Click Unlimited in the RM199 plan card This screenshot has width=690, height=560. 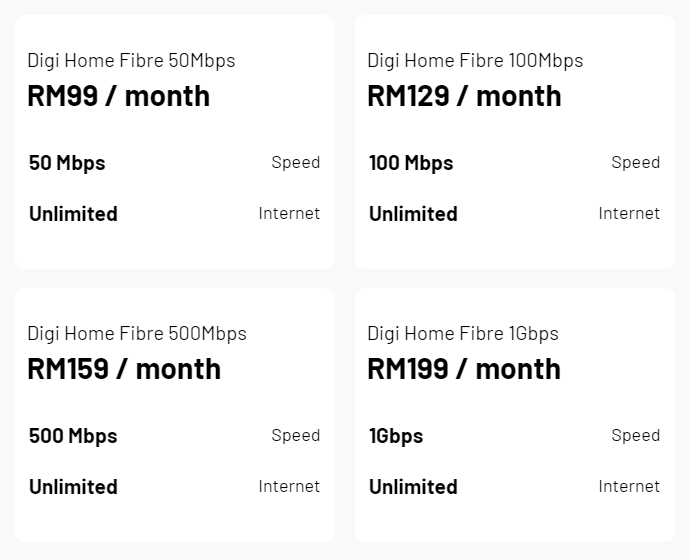(413, 487)
